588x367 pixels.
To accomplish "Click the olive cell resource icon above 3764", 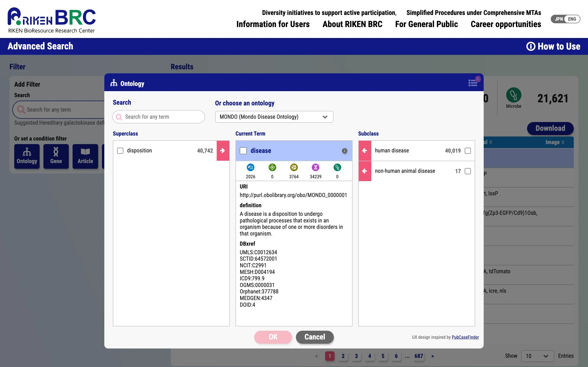I will [x=294, y=167].
